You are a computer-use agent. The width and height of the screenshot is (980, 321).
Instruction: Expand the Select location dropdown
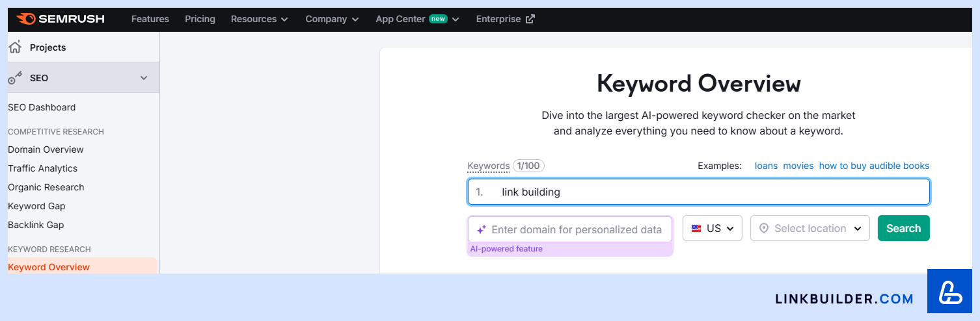810,229
